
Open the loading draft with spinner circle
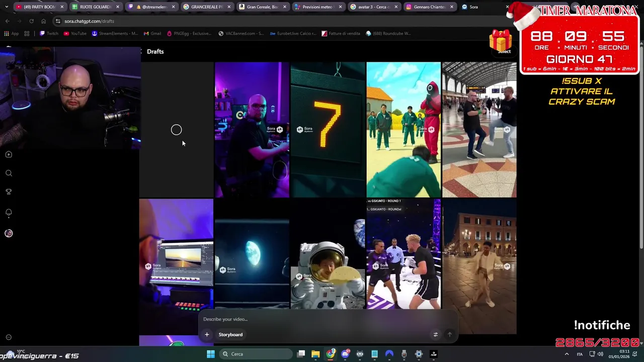pos(176,130)
